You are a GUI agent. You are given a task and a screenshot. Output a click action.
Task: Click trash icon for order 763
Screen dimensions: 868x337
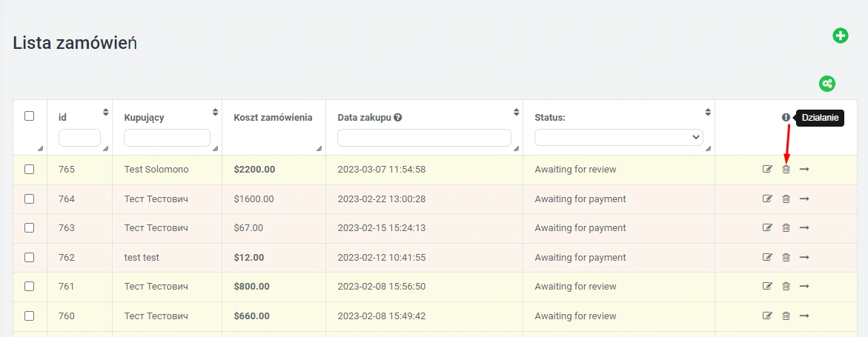[786, 228]
